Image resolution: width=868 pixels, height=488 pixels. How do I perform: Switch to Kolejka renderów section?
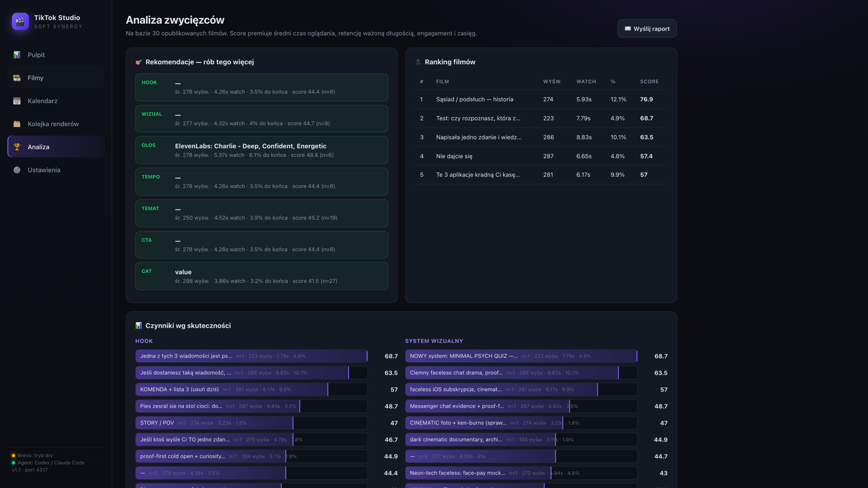pos(56,124)
